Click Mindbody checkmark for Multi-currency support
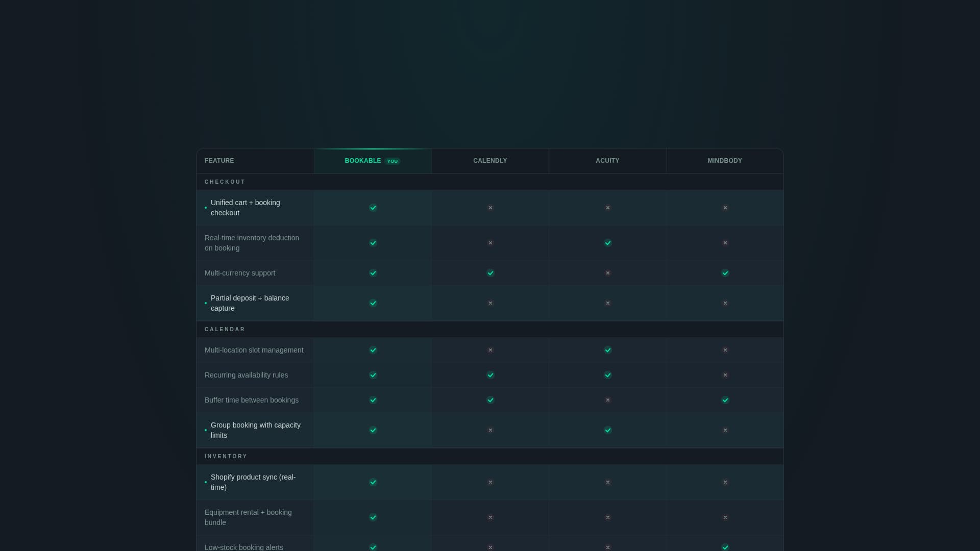This screenshot has height=551, width=980. coord(725,273)
